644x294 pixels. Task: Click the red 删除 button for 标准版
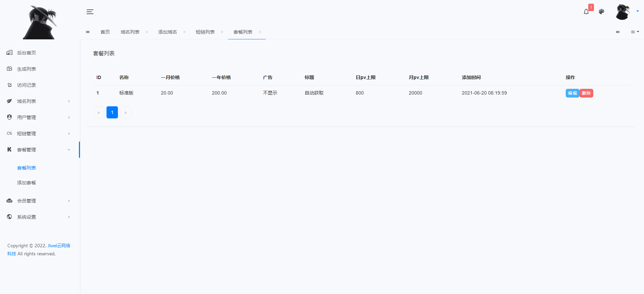click(586, 93)
